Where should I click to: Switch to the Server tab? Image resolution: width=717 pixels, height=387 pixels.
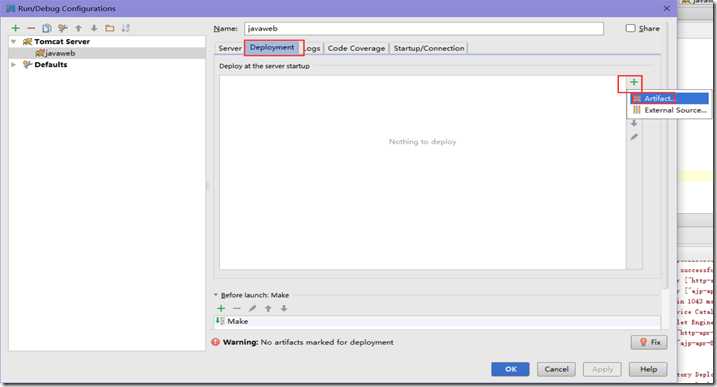pos(230,48)
